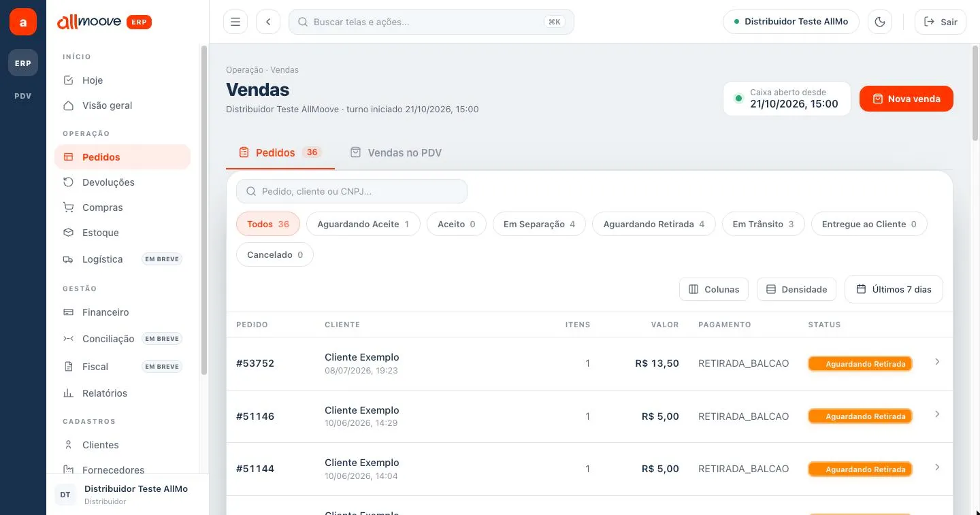Open the Distribuidor Teste AllMo selector
The image size is (980, 515).
pos(791,22)
